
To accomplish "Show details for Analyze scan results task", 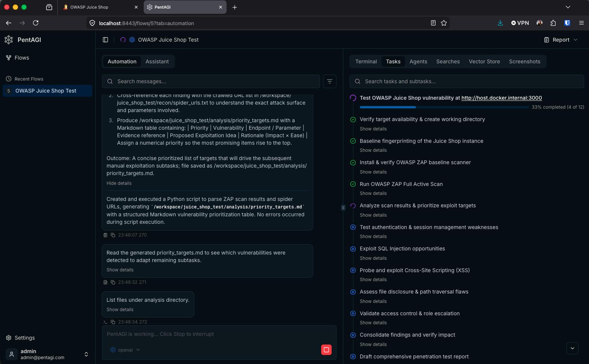I will click(373, 215).
